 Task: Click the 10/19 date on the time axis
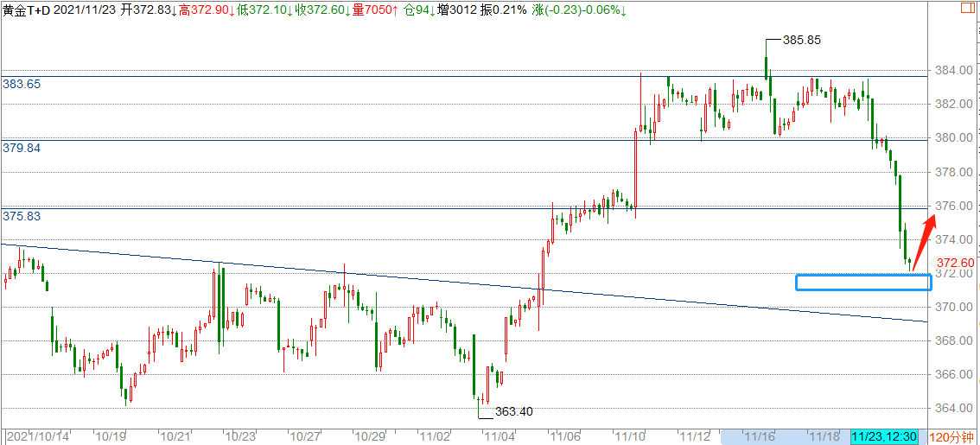110,437
